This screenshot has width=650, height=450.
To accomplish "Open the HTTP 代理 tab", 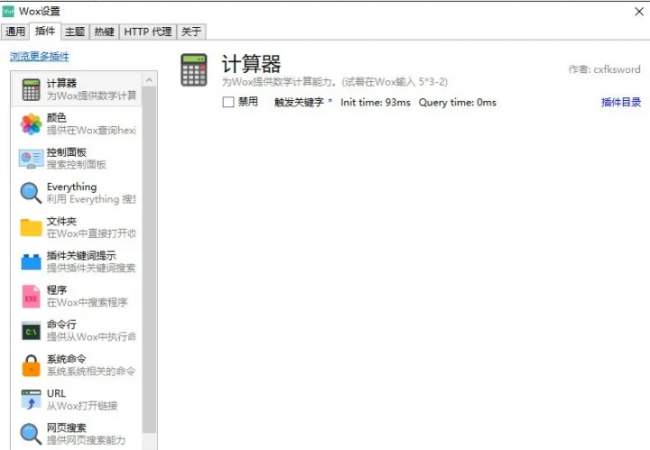I will [x=148, y=31].
